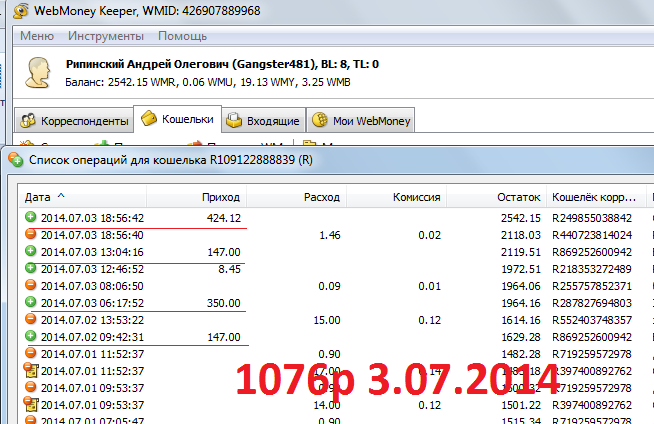Select correspondent wallet R287827694803
The width and height of the screenshot is (654, 424).
[592, 303]
